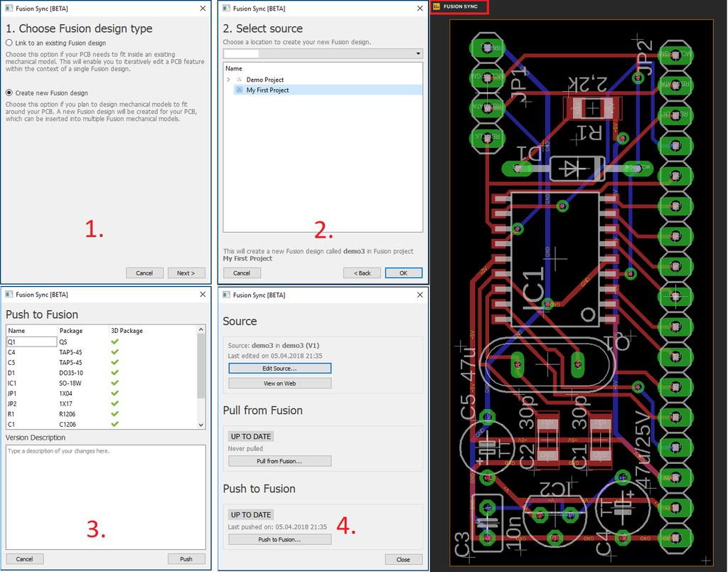Click the '< Back' button

pyautogui.click(x=362, y=272)
